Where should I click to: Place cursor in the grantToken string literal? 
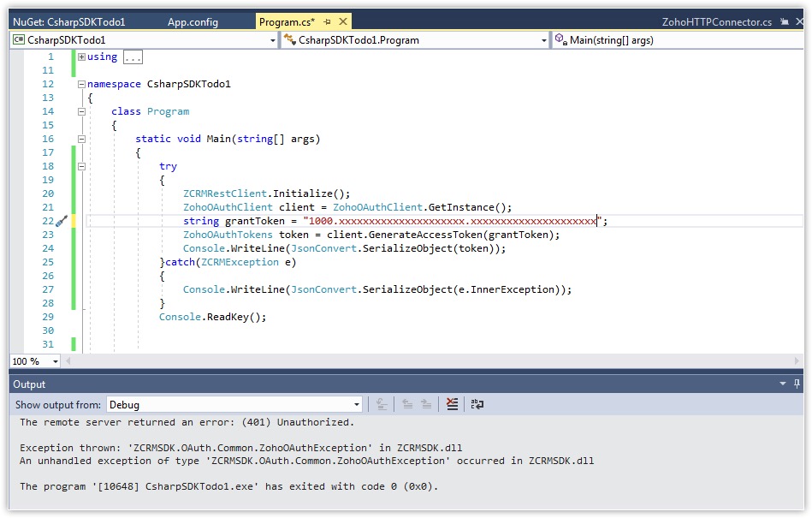click(453, 221)
